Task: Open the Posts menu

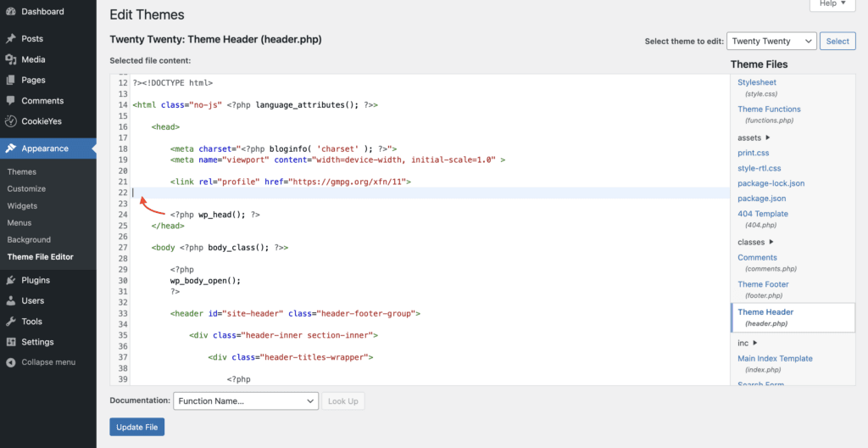Action: pyautogui.click(x=32, y=39)
